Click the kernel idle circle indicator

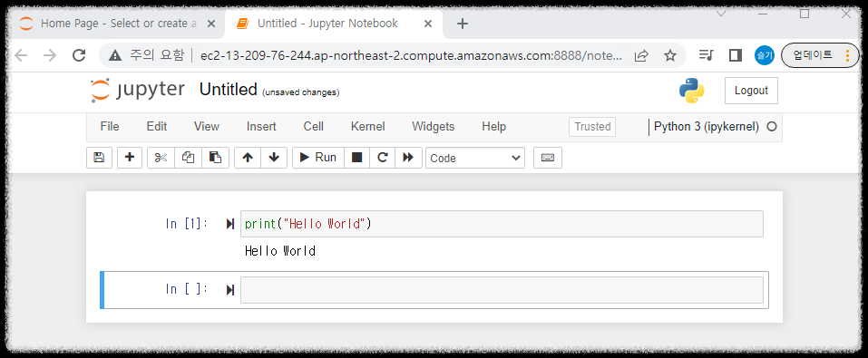(x=771, y=127)
